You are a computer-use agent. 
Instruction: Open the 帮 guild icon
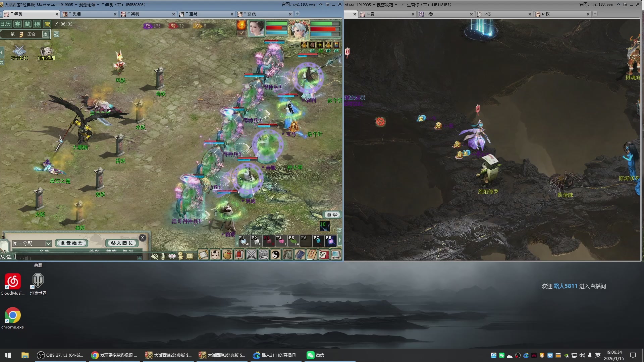pos(323,255)
